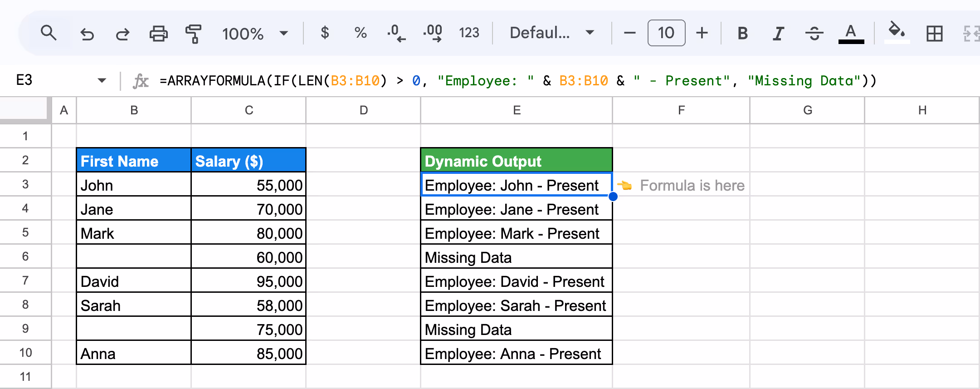Select row 10 header
980x389 pixels.
(25, 352)
